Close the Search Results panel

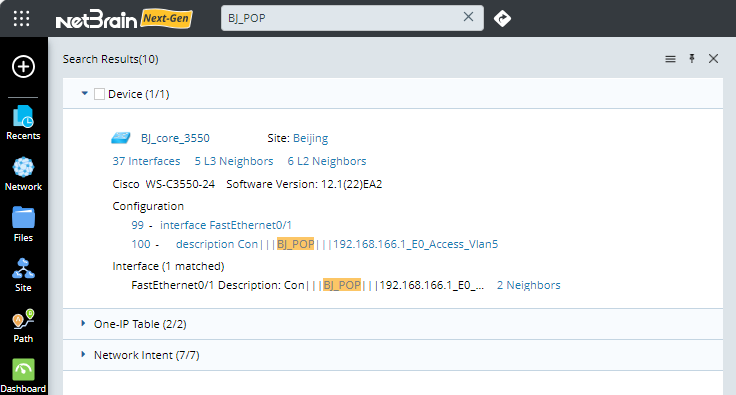point(713,59)
